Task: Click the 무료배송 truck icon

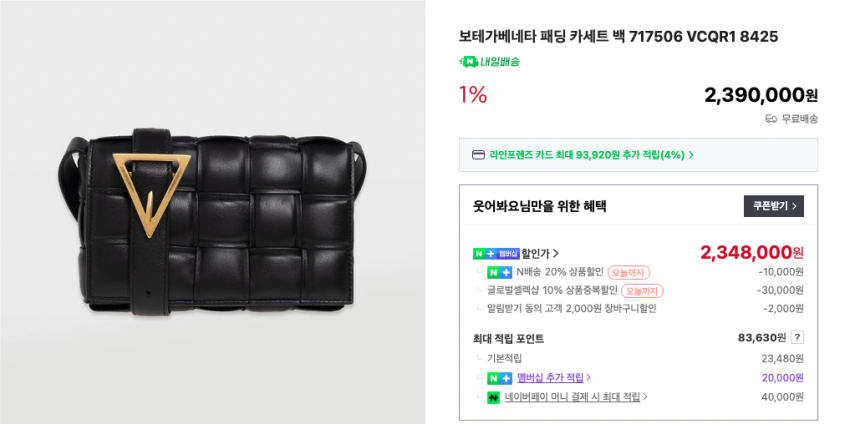Action: click(x=771, y=118)
